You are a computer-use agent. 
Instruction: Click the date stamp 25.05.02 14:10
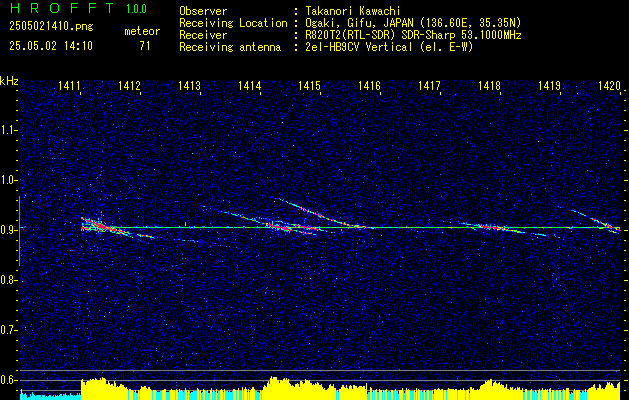point(51,46)
